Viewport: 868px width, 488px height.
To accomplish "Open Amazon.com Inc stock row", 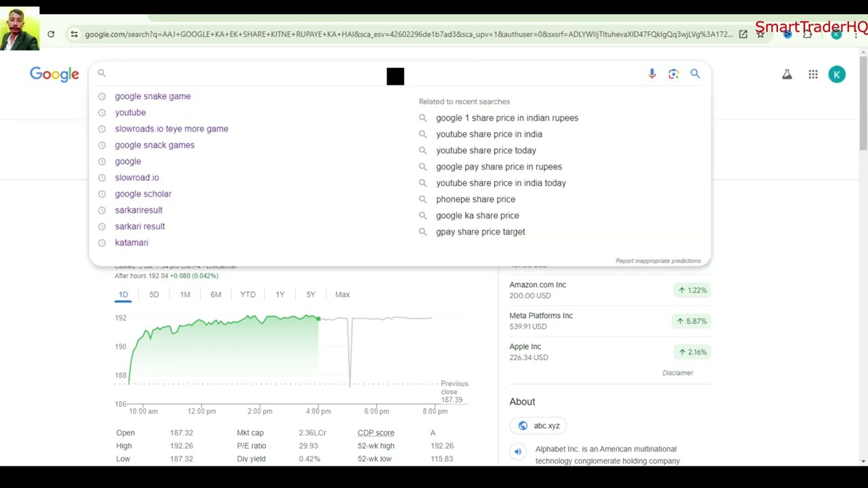I will [x=610, y=290].
